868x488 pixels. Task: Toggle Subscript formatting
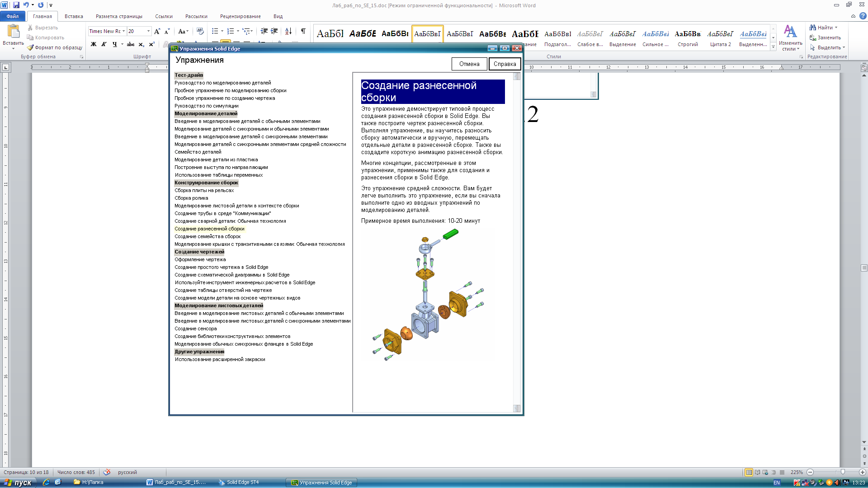click(x=142, y=44)
